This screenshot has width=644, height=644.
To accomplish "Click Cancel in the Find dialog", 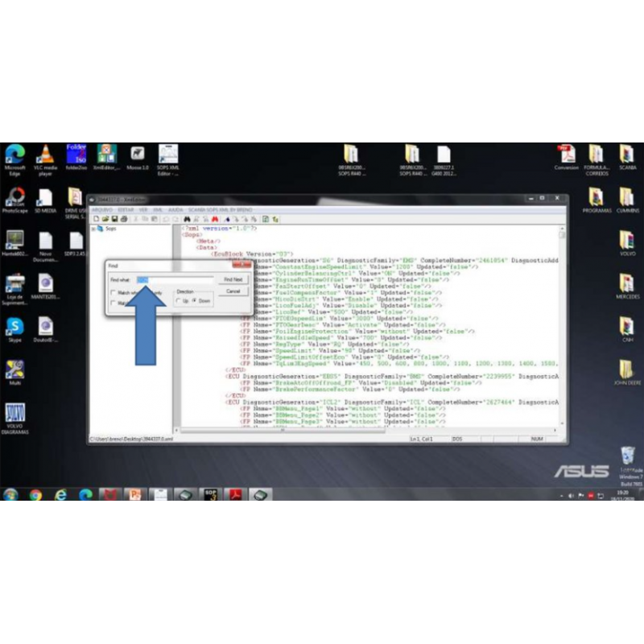I will (x=233, y=291).
